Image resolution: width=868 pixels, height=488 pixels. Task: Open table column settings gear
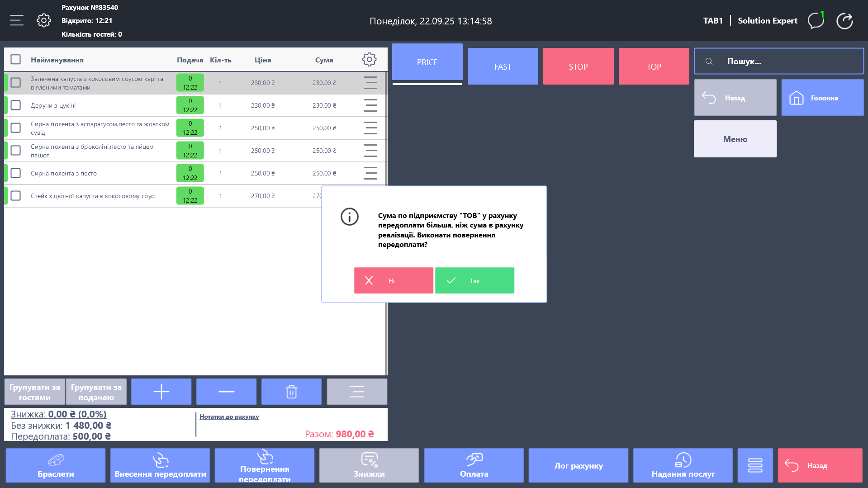click(369, 60)
